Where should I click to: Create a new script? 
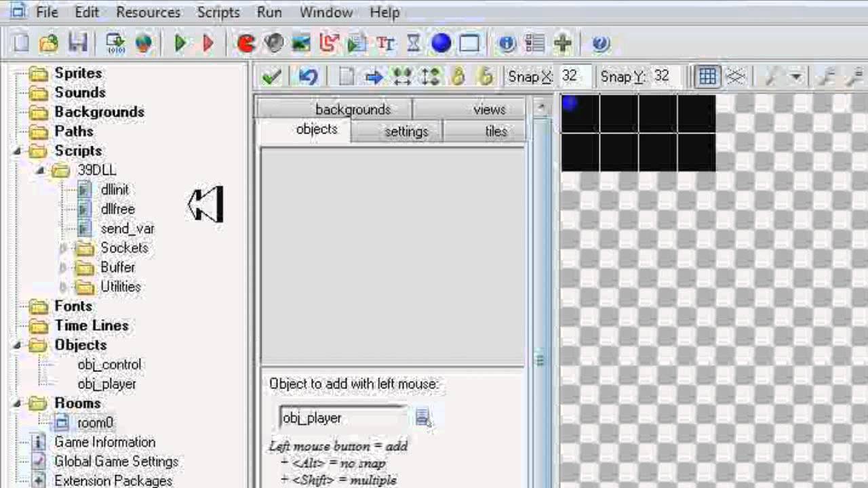coord(357,43)
